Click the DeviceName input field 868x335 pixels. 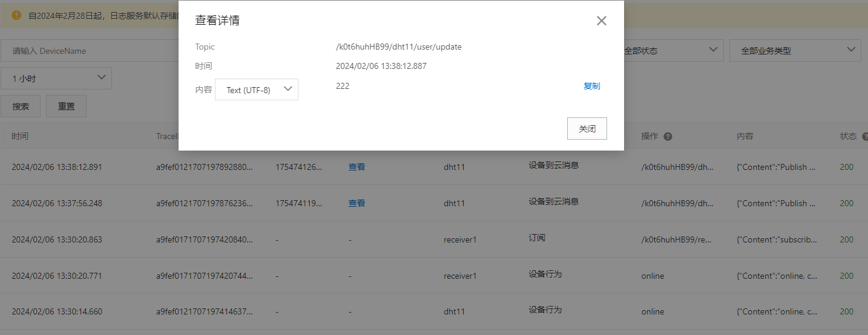tap(91, 51)
